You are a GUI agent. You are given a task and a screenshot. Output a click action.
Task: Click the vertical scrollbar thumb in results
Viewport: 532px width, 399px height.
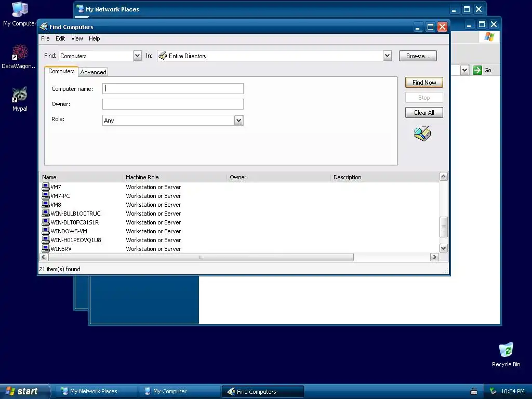click(x=443, y=227)
